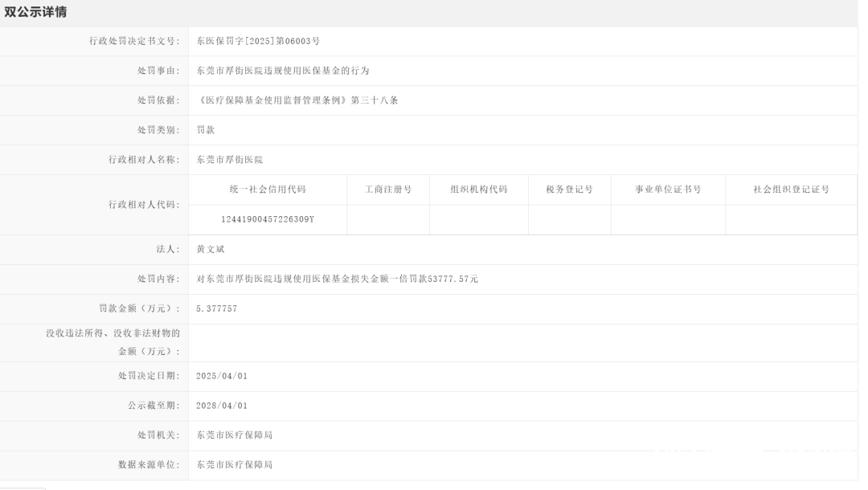
Task: Click the 《医疗保障基金使用监督管理条例》第三十八条 basis text
Action: point(297,100)
